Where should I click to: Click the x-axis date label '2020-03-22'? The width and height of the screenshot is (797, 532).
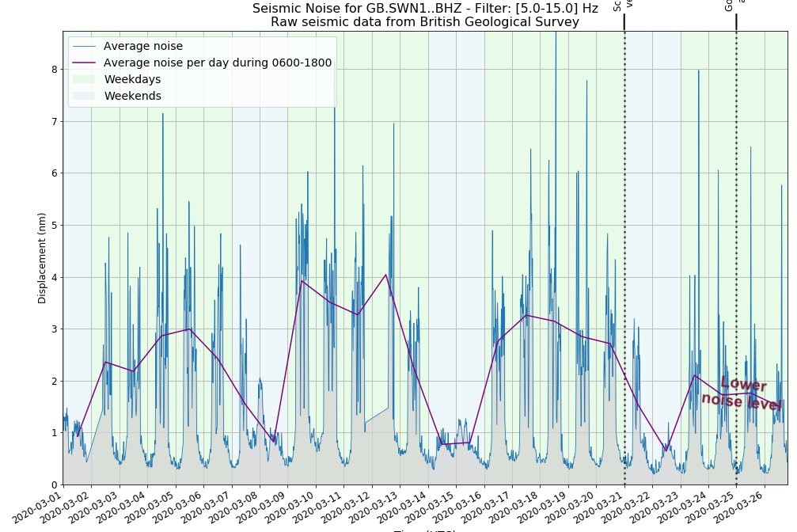click(628, 507)
